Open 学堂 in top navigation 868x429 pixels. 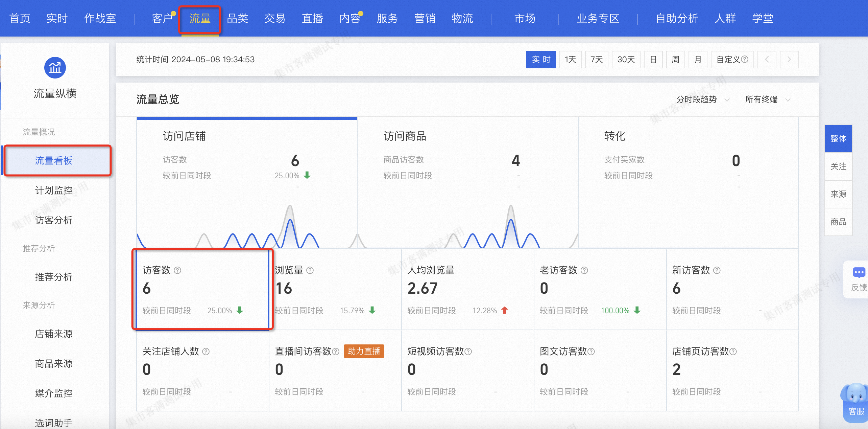coord(763,18)
